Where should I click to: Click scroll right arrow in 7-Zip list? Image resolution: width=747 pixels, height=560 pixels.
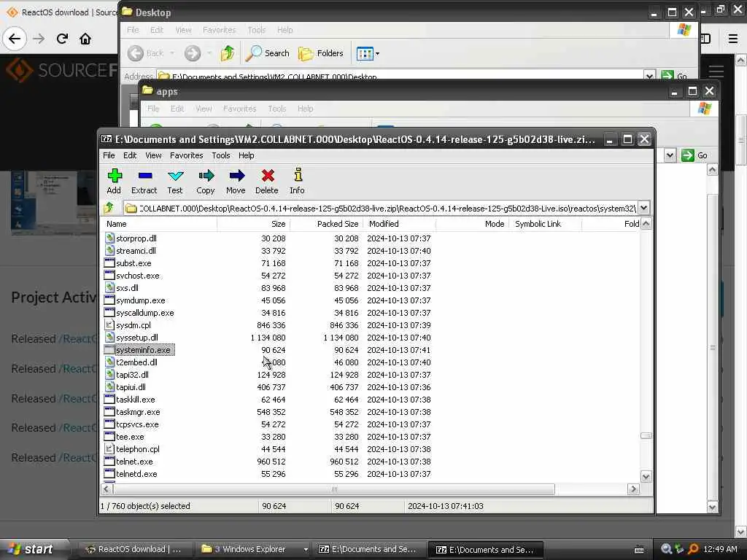633,489
